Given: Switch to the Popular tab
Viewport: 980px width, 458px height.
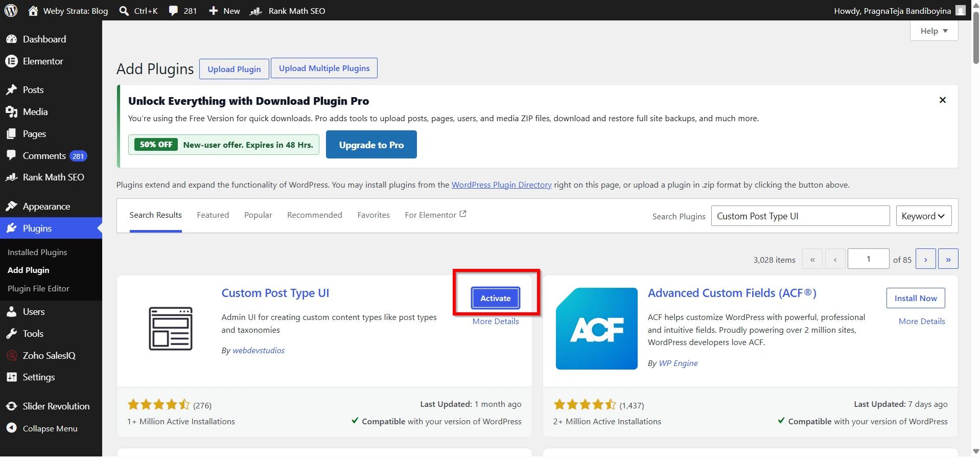Looking at the screenshot, I should [258, 215].
